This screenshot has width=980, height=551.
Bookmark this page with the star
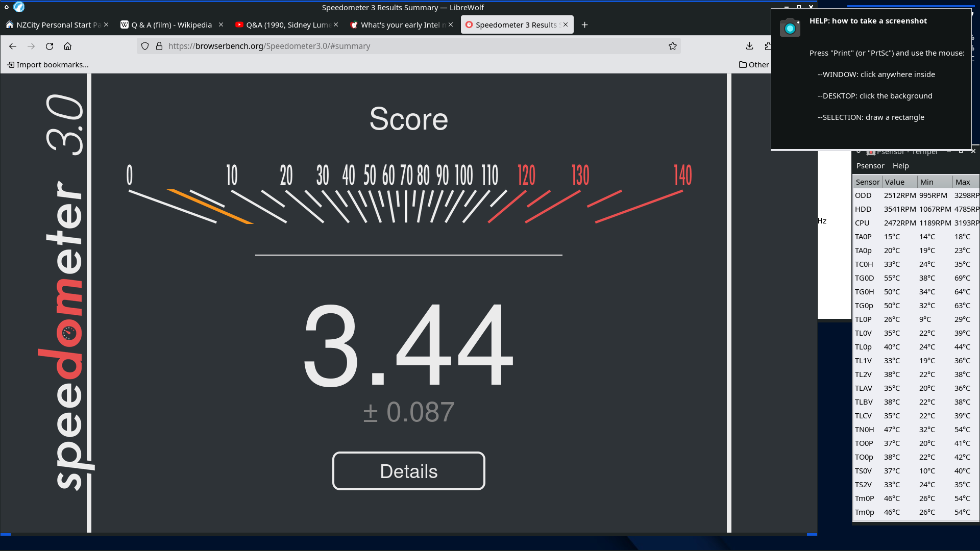coord(673,46)
